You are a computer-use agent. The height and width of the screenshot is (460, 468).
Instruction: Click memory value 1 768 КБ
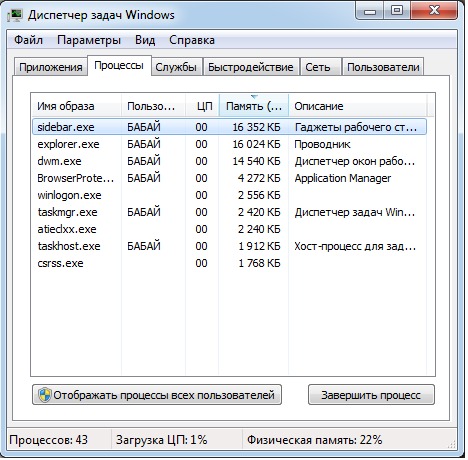259,263
